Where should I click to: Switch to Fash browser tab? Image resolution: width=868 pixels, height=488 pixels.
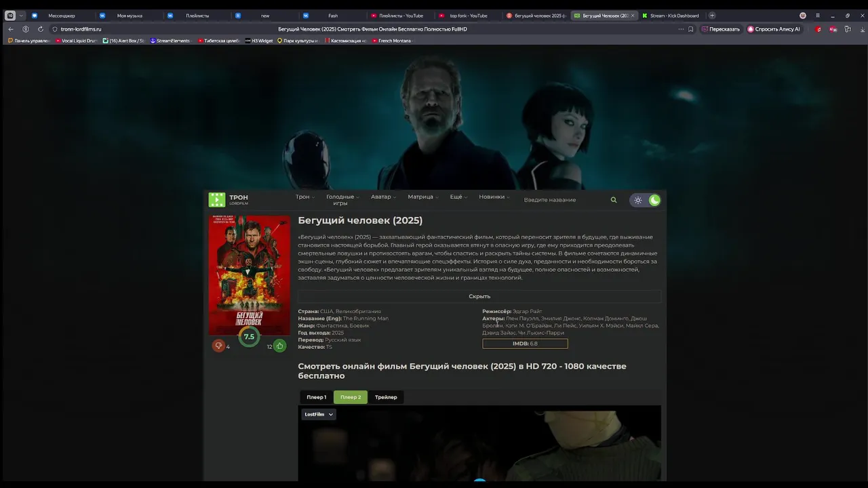coord(332,16)
